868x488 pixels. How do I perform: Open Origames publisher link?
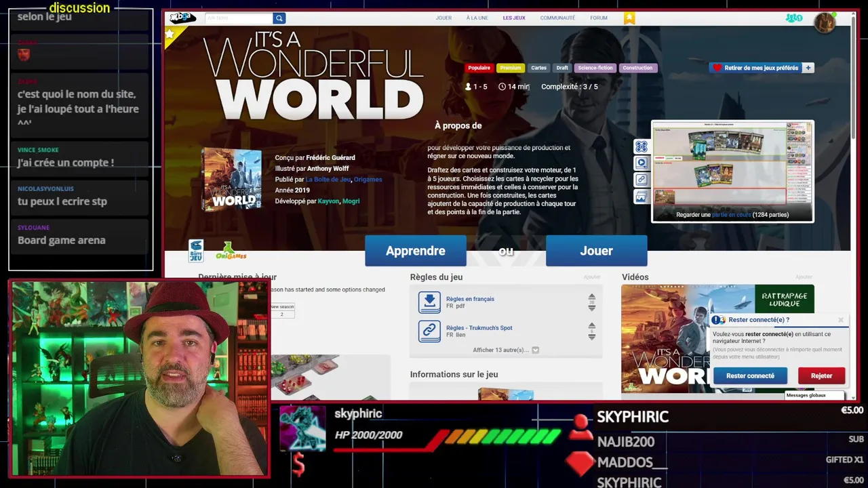point(368,180)
